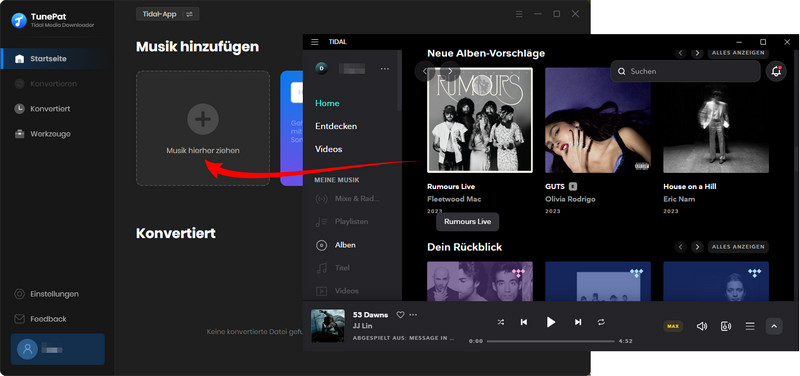Open Rumours Live album cover

(480, 120)
